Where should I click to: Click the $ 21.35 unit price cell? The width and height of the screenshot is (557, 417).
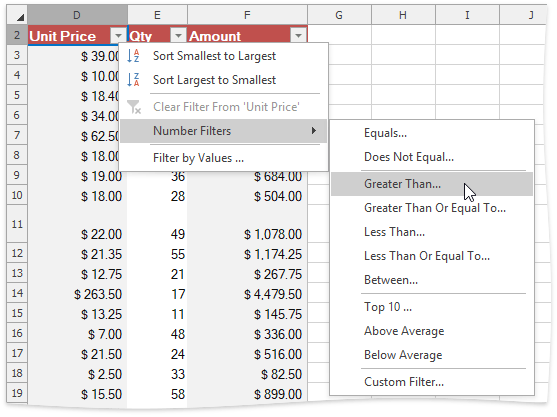click(x=77, y=254)
